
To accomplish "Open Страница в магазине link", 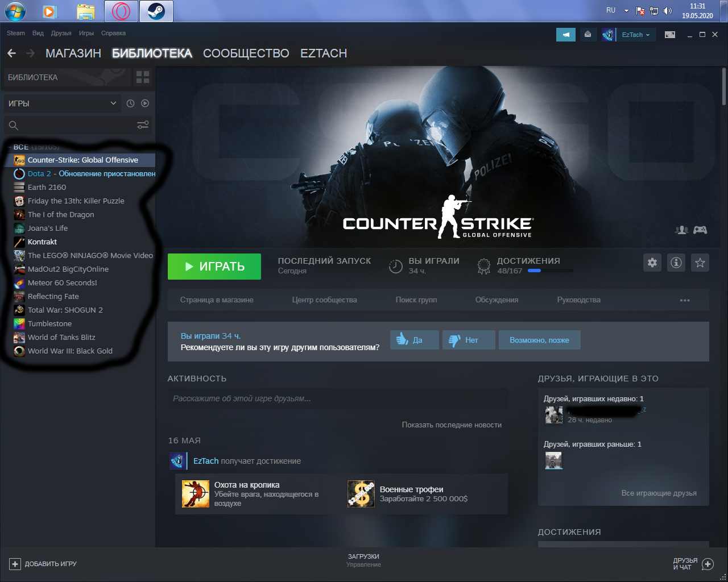I will (x=217, y=300).
